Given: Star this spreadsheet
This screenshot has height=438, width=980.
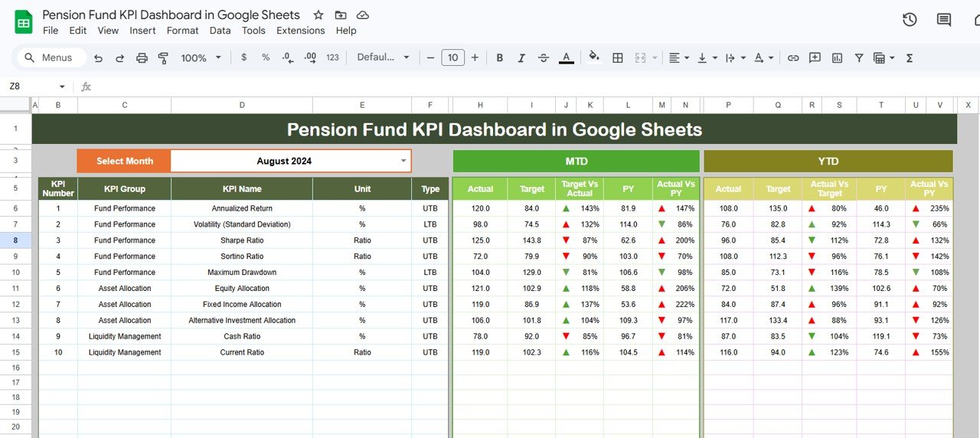Looking at the screenshot, I should pyautogui.click(x=318, y=15).
